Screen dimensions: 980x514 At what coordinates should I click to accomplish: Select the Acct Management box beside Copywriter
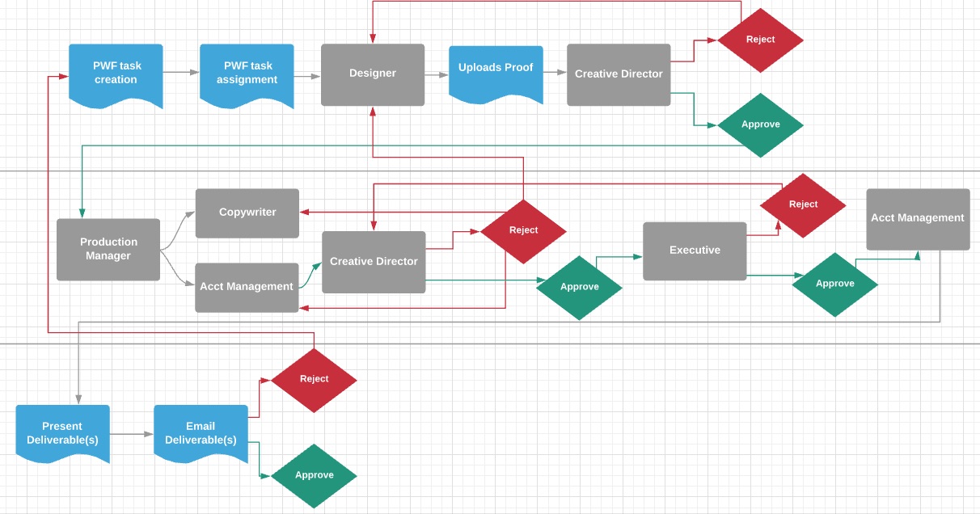pyautogui.click(x=247, y=286)
